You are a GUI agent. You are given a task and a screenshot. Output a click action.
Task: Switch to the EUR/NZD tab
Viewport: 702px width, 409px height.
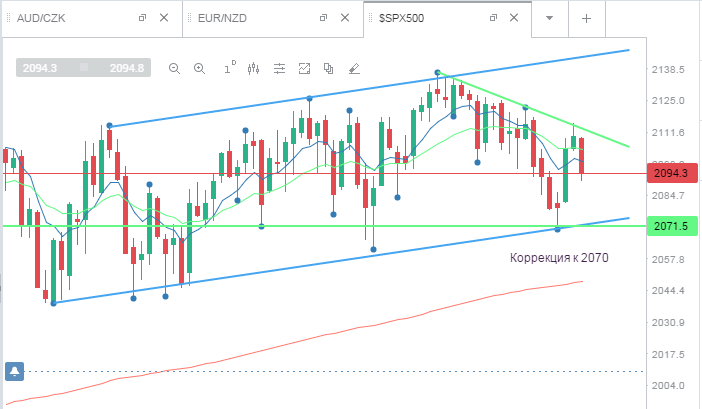(223, 18)
